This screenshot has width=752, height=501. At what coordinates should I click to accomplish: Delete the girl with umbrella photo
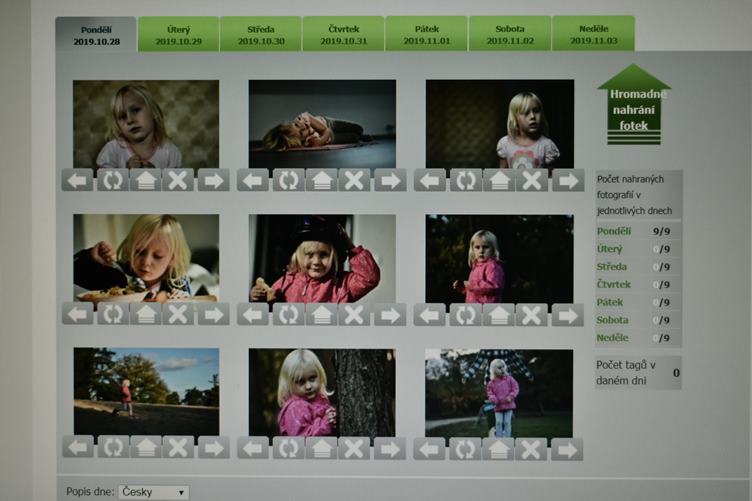point(531,449)
